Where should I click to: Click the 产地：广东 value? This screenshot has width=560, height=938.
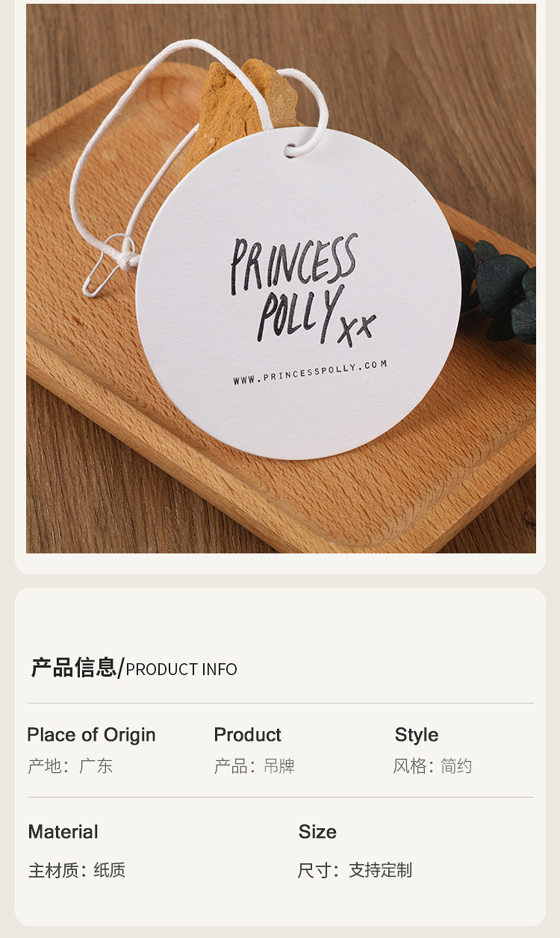70,766
